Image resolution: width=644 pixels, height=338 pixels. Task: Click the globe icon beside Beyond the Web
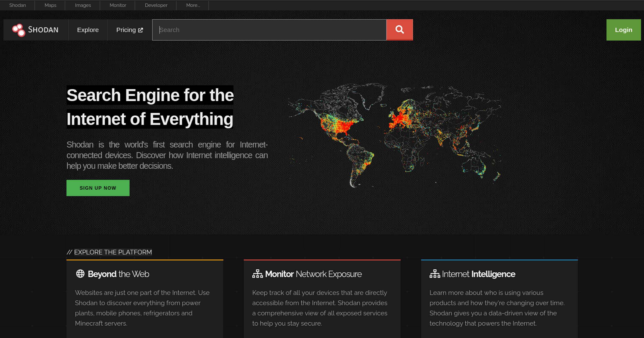coord(80,274)
